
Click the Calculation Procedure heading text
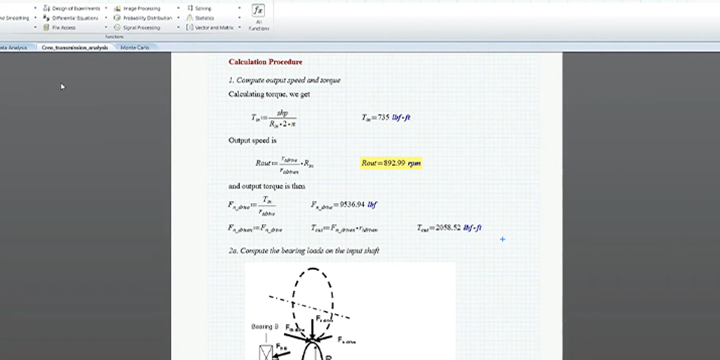[x=265, y=62]
